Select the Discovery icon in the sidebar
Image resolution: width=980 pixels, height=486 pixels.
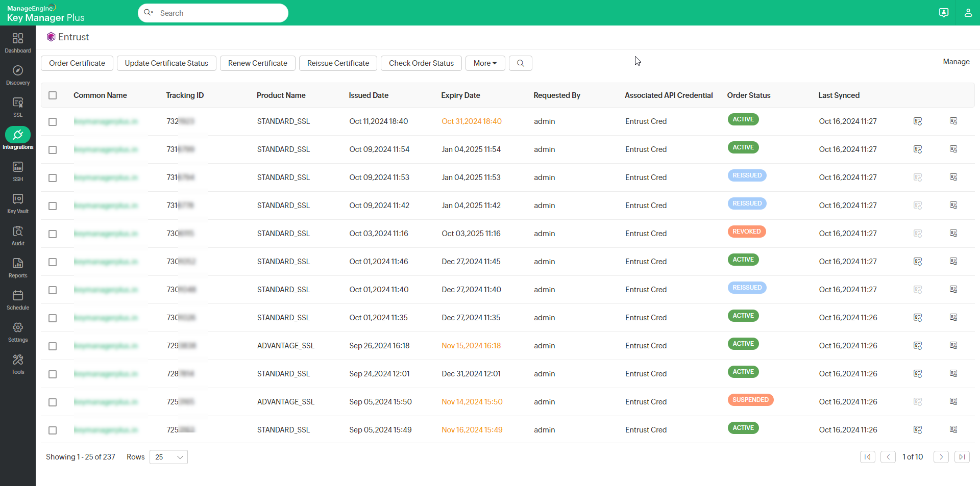coord(18,74)
